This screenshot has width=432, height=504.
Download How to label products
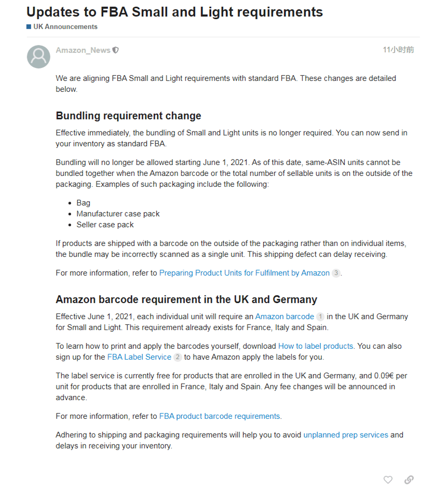pyautogui.click(x=316, y=346)
